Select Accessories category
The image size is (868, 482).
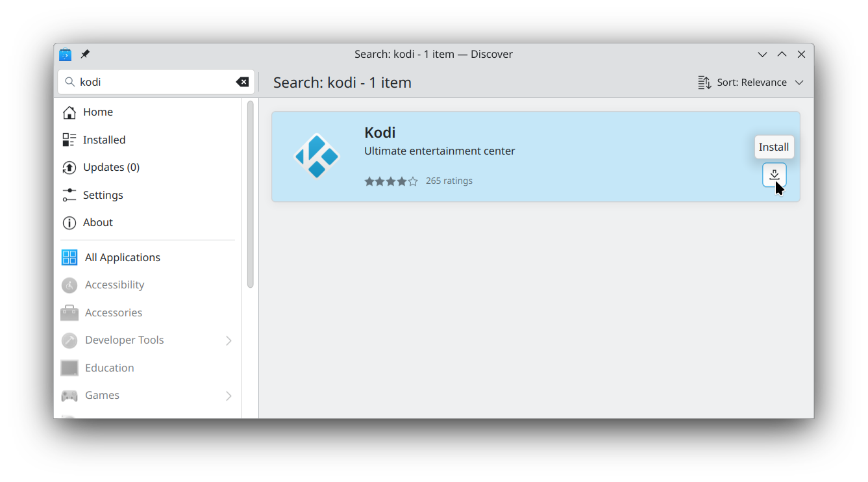pos(149,312)
